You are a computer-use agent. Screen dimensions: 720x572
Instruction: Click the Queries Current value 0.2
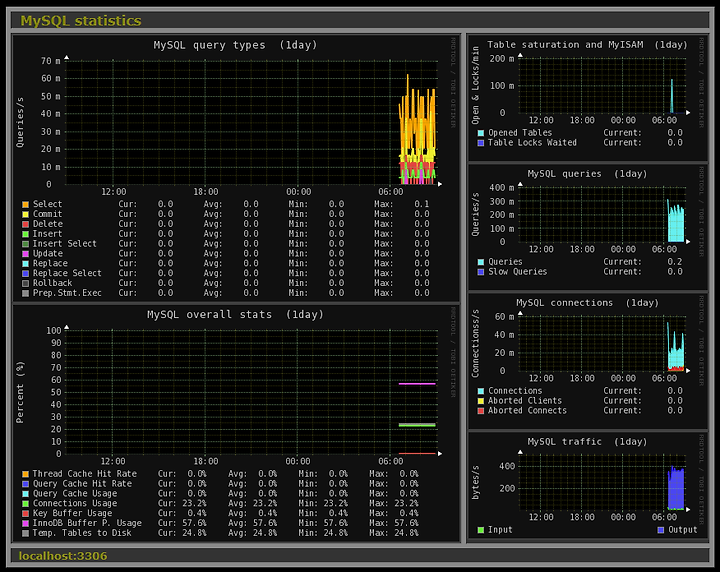click(x=675, y=262)
